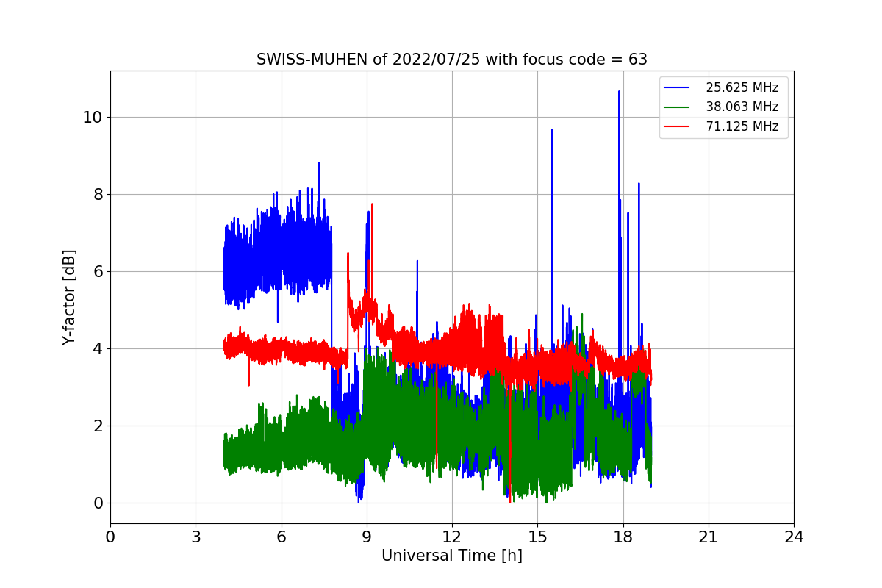Click x-axis tick label 21
Viewport: 882px width, 588px height.
click(x=709, y=537)
